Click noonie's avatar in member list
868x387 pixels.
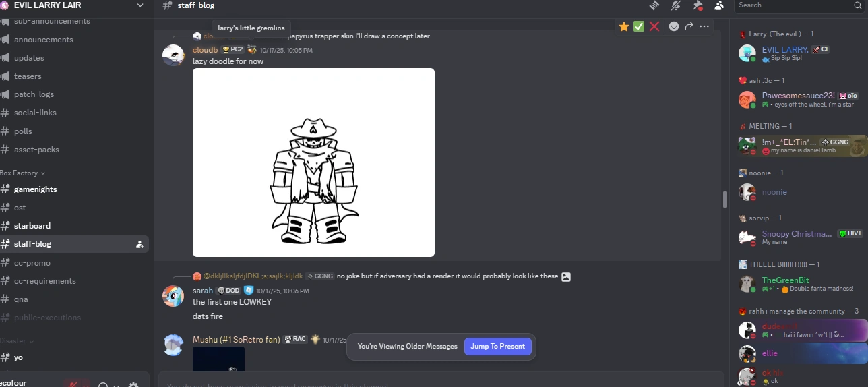point(747,192)
